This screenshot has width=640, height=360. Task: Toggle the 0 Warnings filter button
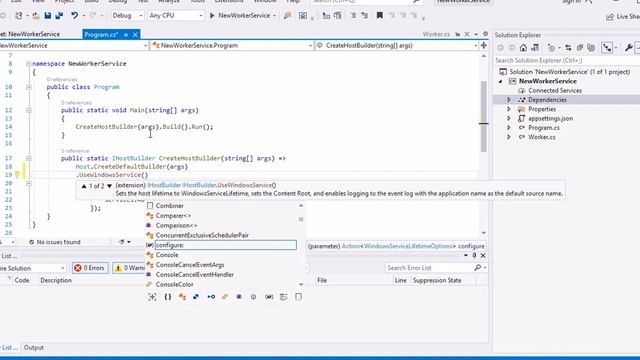pos(130,268)
